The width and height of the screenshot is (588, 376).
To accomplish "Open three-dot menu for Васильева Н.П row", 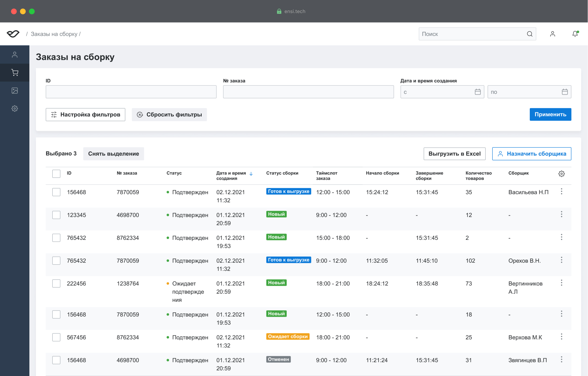I will click(561, 192).
